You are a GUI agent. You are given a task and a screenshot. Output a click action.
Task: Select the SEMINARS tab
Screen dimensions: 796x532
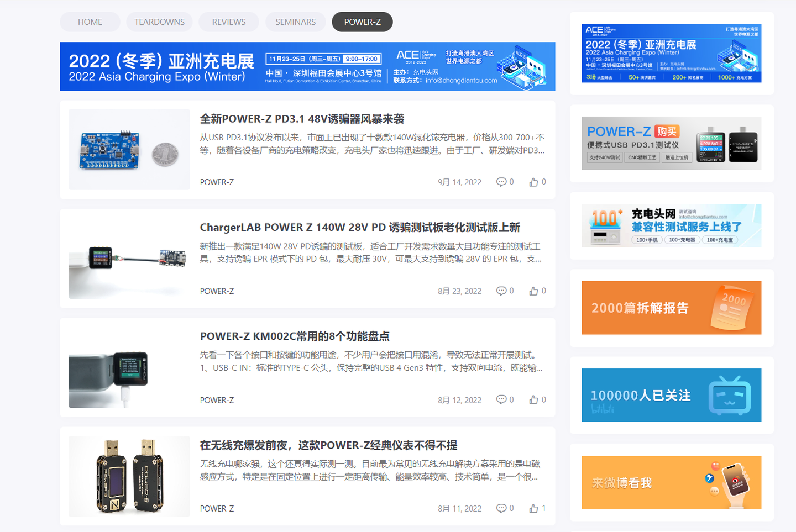pyautogui.click(x=296, y=22)
